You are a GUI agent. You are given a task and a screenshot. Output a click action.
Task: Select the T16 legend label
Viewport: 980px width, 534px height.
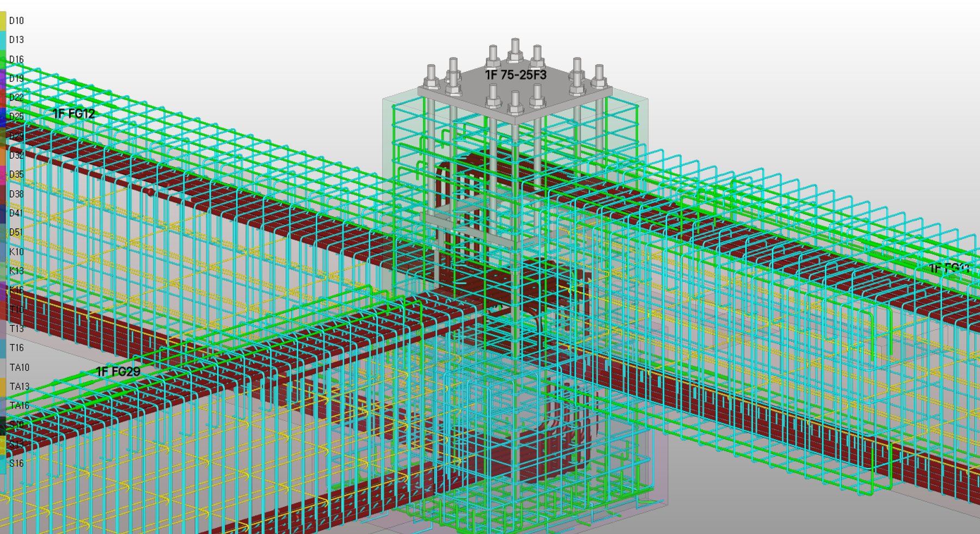click(x=16, y=348)
